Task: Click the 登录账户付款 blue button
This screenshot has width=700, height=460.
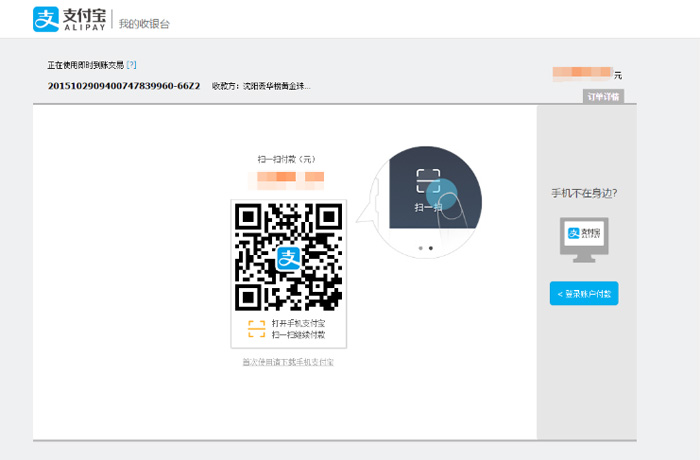Action: (584, 293)
